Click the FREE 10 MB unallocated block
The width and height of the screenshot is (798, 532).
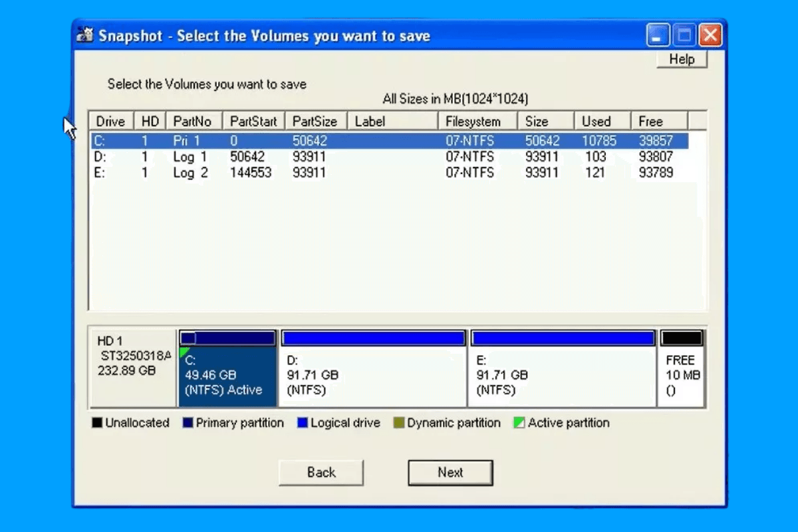[682, 368]
